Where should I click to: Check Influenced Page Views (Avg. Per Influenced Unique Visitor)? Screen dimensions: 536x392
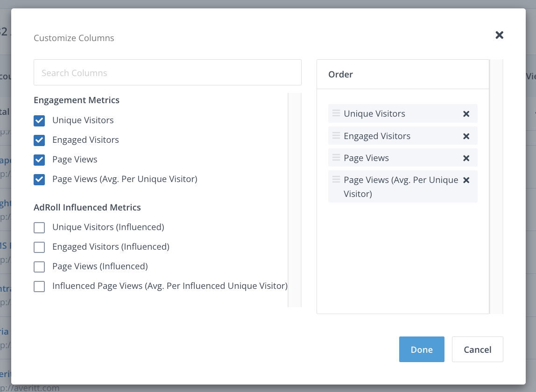point(39,287)
